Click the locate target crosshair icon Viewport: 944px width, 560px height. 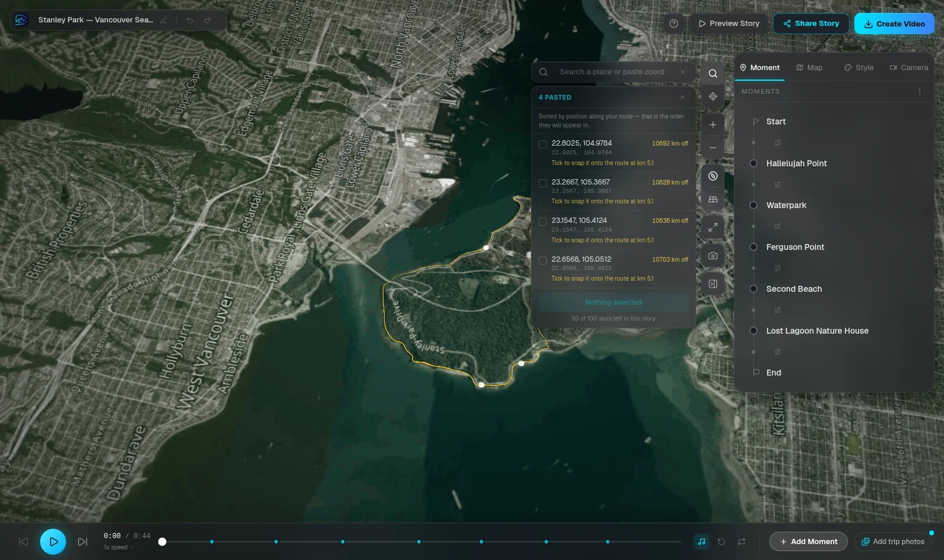[713, 97]
